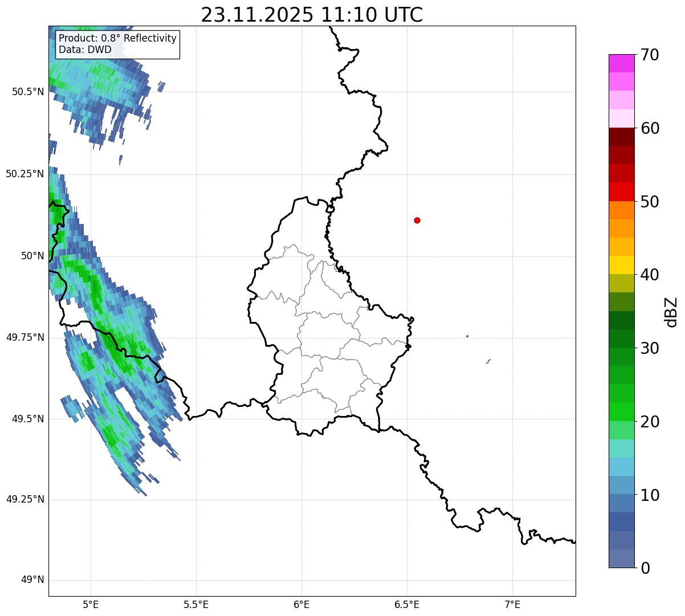The width and height of the screenshot is (685, 616).
Task: Click the colorbar tick label 20
Action: (x=650, y=422)
